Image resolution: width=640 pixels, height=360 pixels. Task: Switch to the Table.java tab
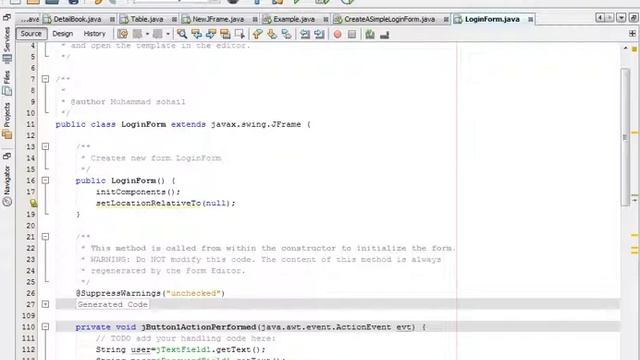pos(147,19)
